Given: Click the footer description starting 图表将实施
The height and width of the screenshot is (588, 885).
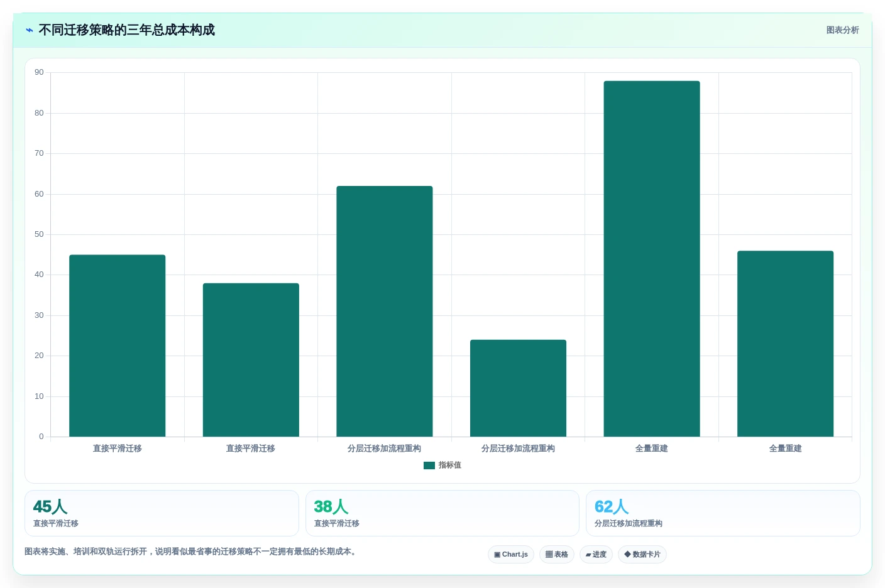Looking at the screenshot, I should click(192, 552).
